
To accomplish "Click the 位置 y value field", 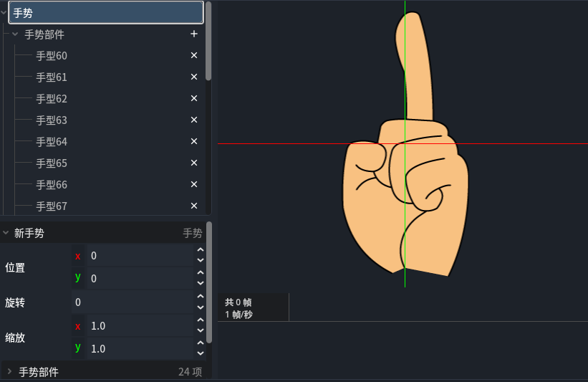I will coord(140,278).
